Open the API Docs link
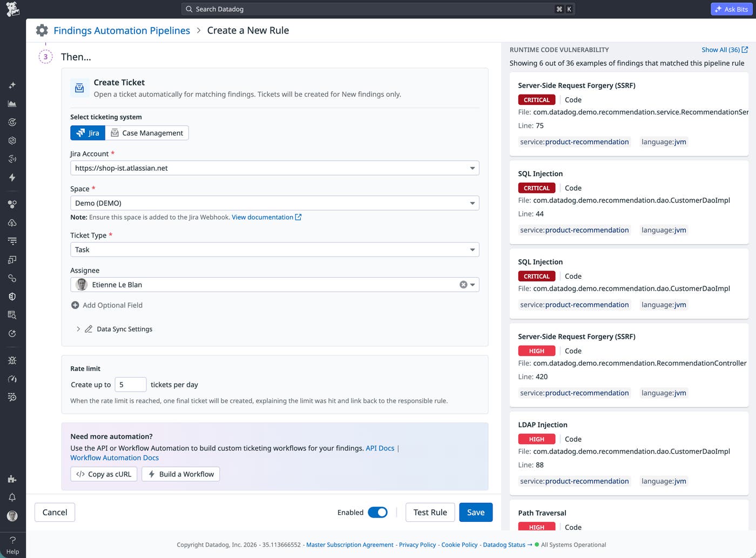 [x=380, y=448]
